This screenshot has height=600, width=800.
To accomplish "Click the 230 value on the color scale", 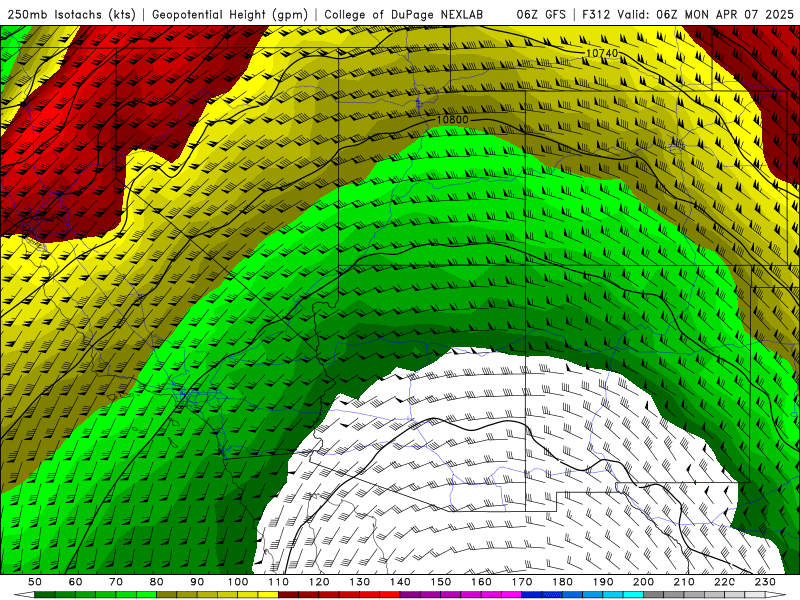I will (x=765, y=582).
